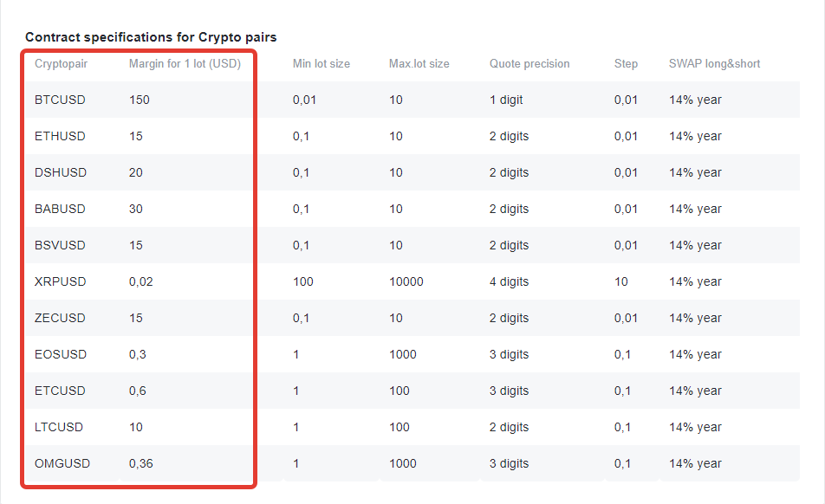
Task: Click the DSHUSD row label
Action: click(x=61, y=172)
